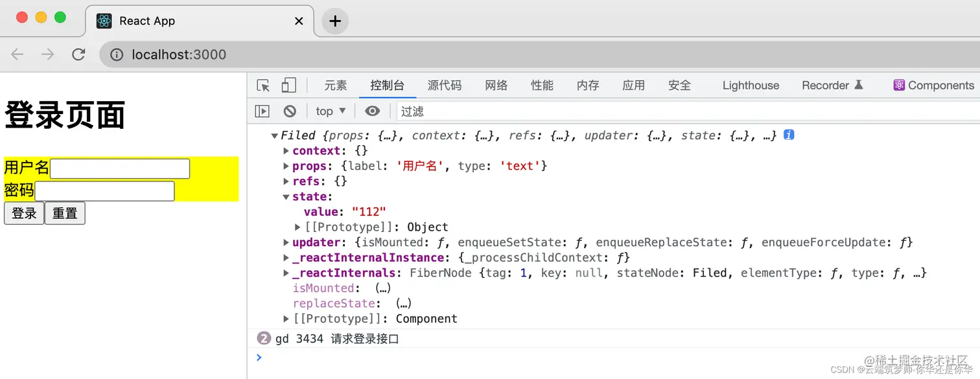Click the React icon in the browser tab
Image resolution: width=980 pixels, height=379 pixels.
click(x=104, y=21)
